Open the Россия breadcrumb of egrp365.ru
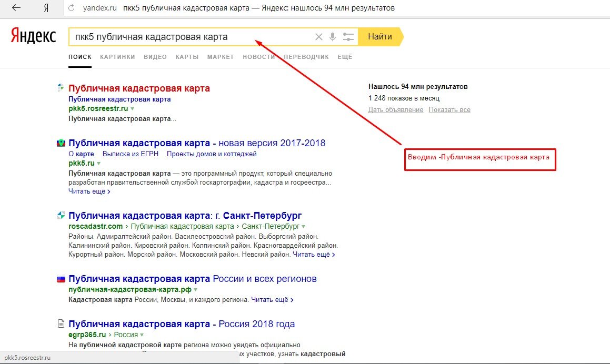This screenshot has height=364, width=610. (126, 335)
